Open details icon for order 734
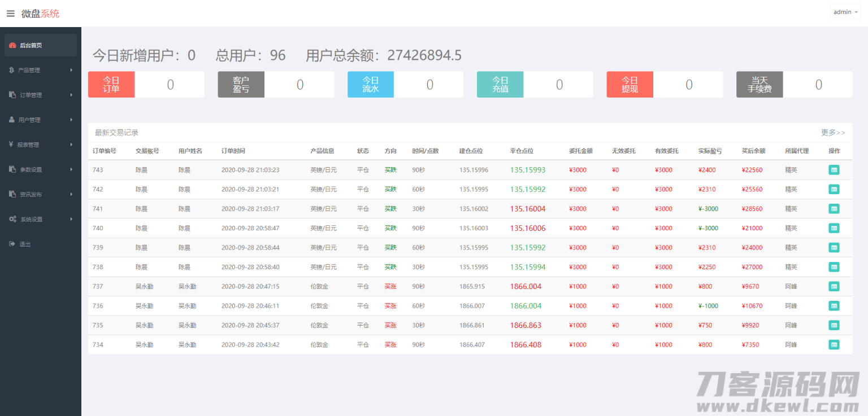 point(834,345)
